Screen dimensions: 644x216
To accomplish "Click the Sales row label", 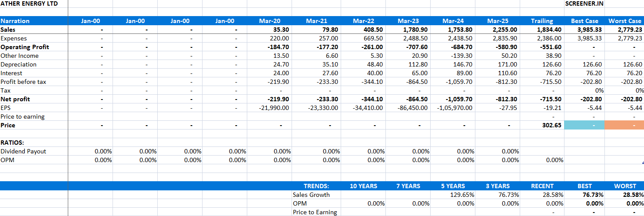I will [x=8, y=30].
